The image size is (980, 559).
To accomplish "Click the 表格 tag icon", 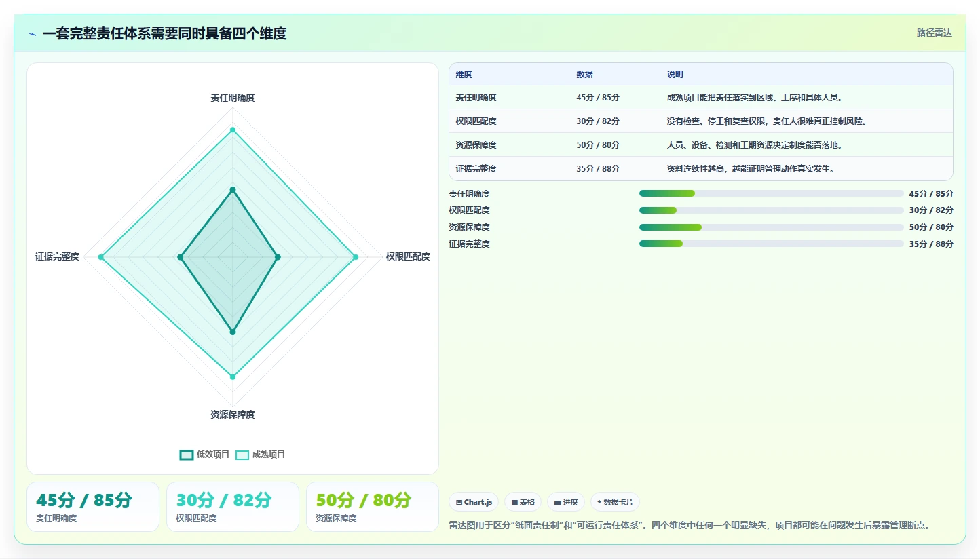I will point(514,502).
